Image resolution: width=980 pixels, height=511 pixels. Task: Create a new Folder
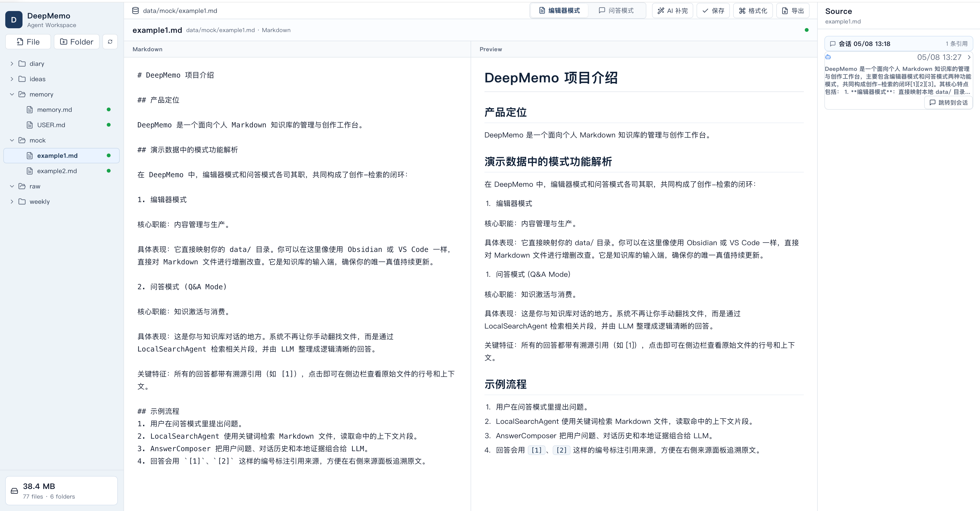tap(76, 42)
